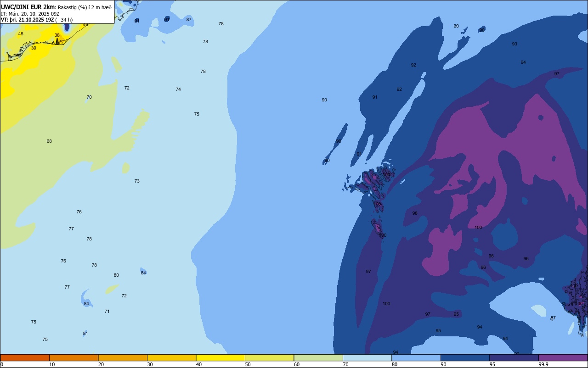Viewport: 588px width, 368px height.
Task: Pick the 70–80 pale blue legend swatch
Action: pos(367,357)
